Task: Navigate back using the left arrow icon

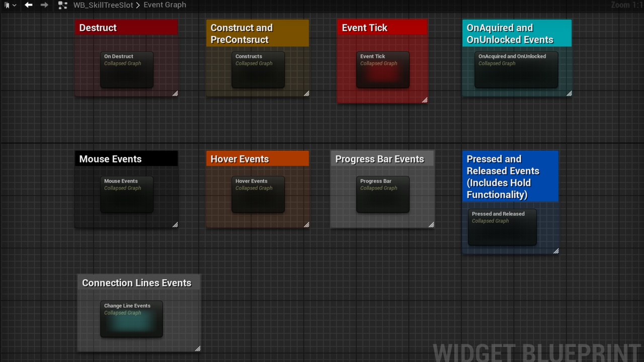Action: [28, 5]
